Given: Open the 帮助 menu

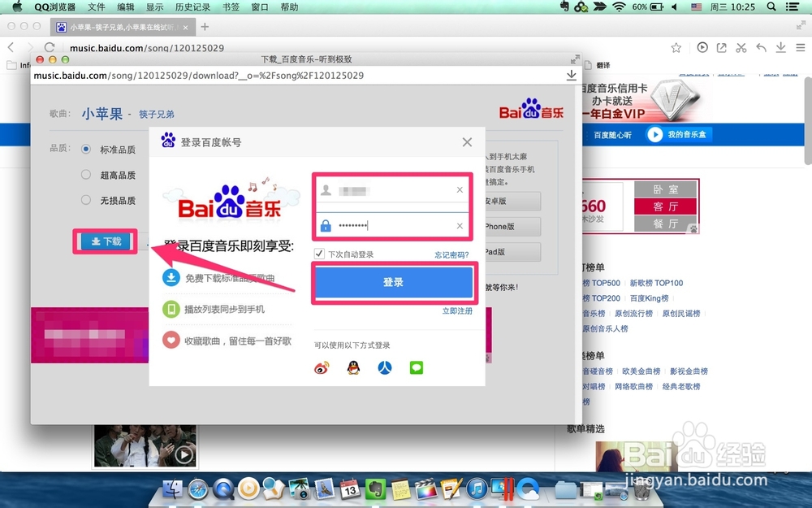Looking at the screenshot, I should pyautogui.click(x=289, y=7).
